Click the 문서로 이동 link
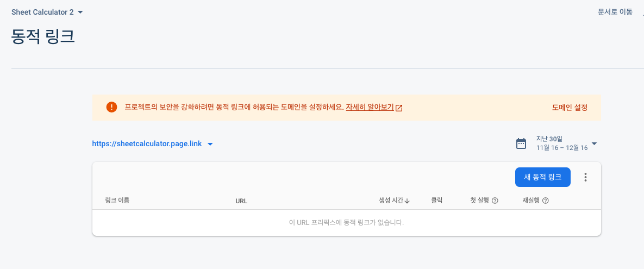The height and width of the screenshot is (269, 644). tap(615, 12)
